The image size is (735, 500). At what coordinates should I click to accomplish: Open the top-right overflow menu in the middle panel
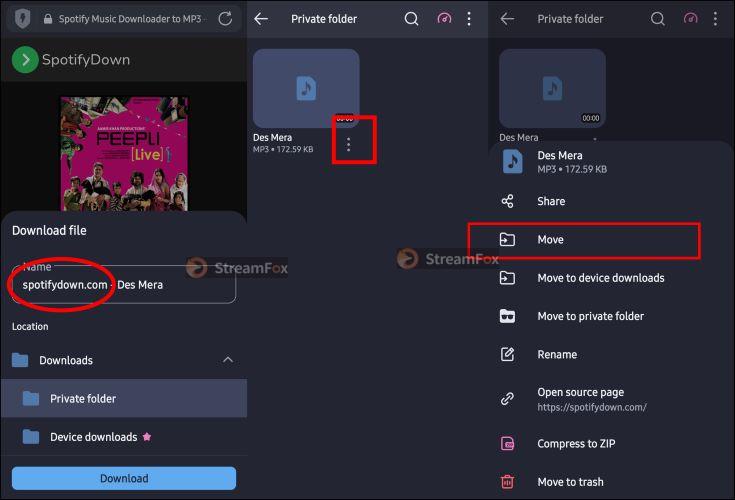469,19
